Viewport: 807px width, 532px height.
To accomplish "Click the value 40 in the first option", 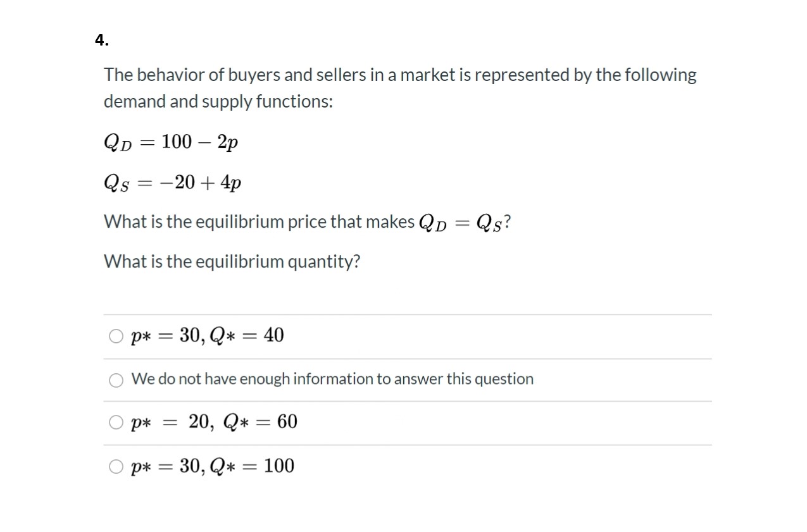I will point(274,335).
